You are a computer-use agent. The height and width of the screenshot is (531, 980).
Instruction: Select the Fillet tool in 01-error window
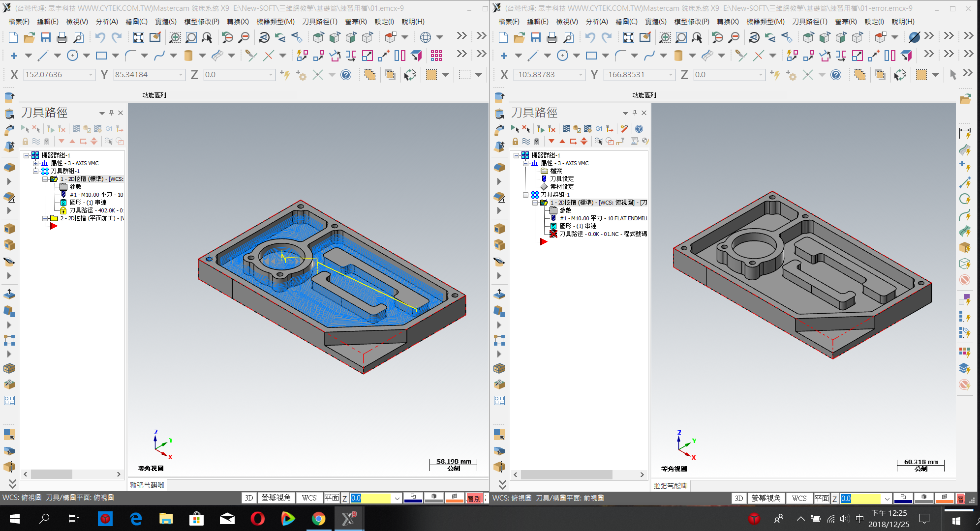pos(620,56)
